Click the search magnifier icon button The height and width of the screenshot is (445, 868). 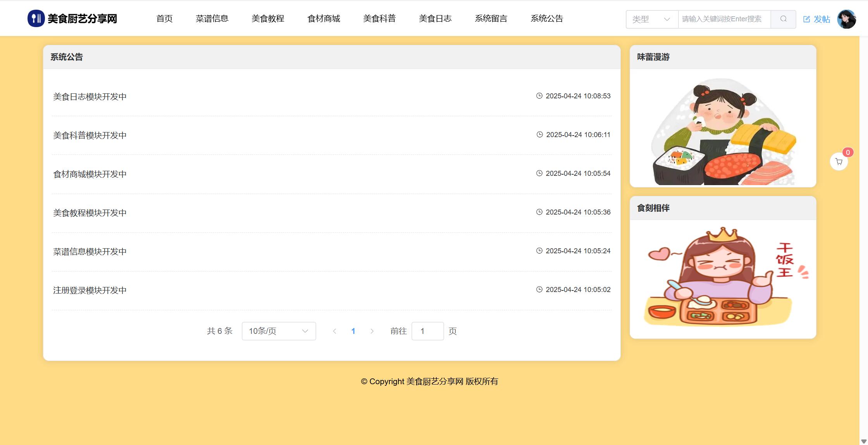(783, 19)
